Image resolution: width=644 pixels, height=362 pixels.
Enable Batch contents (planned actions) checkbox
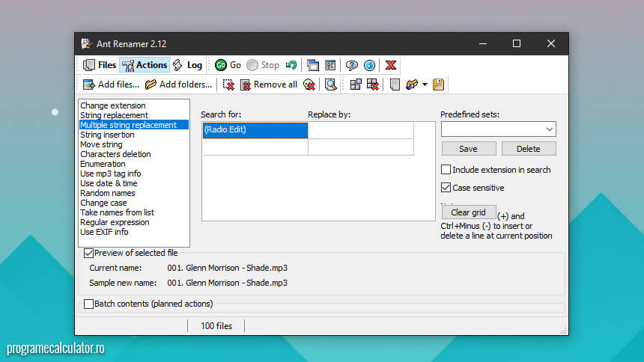[x=89, y=304]
